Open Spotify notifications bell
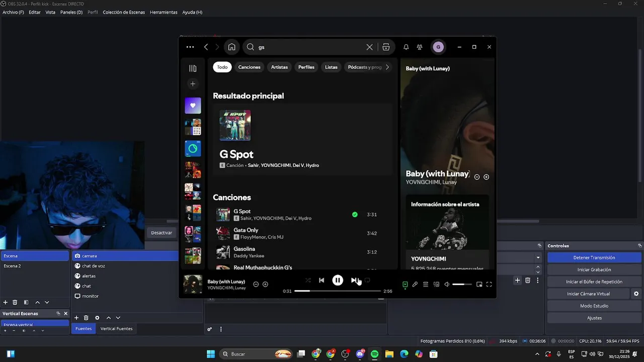Viewport: 644px width, 362px height. [x=406, y=47]
